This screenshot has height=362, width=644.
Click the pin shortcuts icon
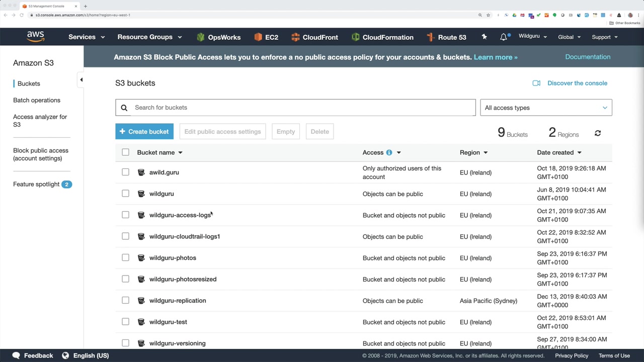pyautogui.click(x=484, y=37)
